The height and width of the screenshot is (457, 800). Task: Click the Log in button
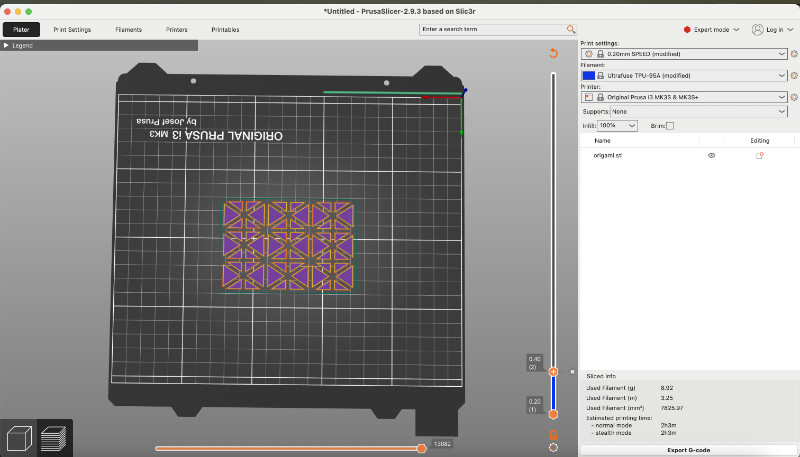773,30
